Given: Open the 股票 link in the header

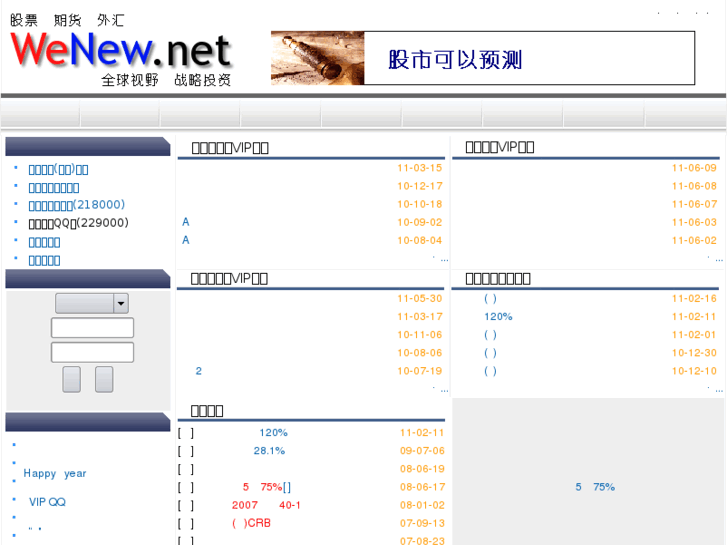Looking at the screenshot, I should pyautogui.click(x=24, y=20).
